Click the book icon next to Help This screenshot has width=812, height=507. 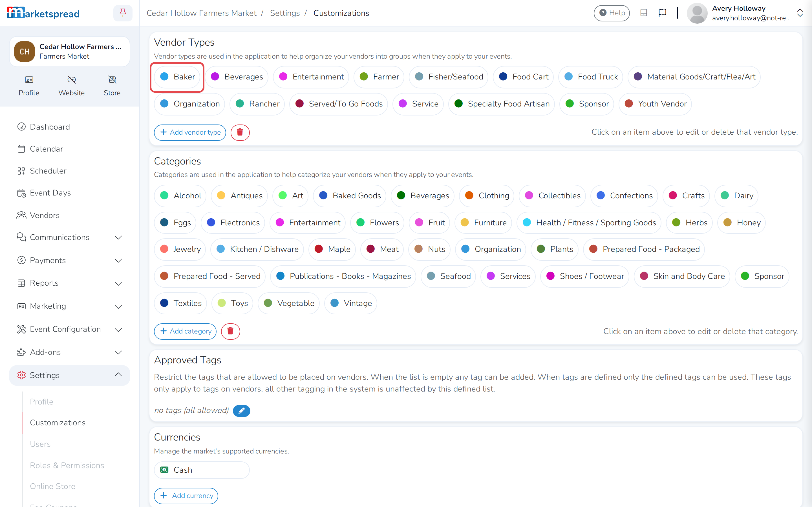643,13
